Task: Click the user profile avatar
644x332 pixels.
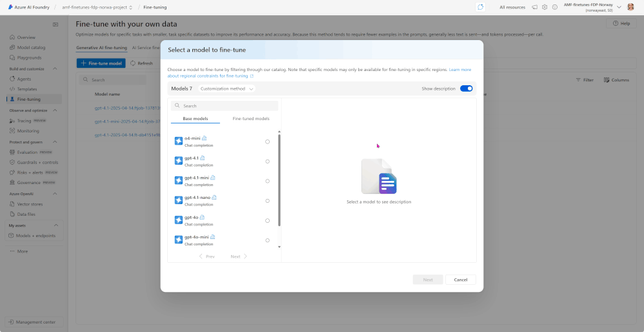Action: 630,7
